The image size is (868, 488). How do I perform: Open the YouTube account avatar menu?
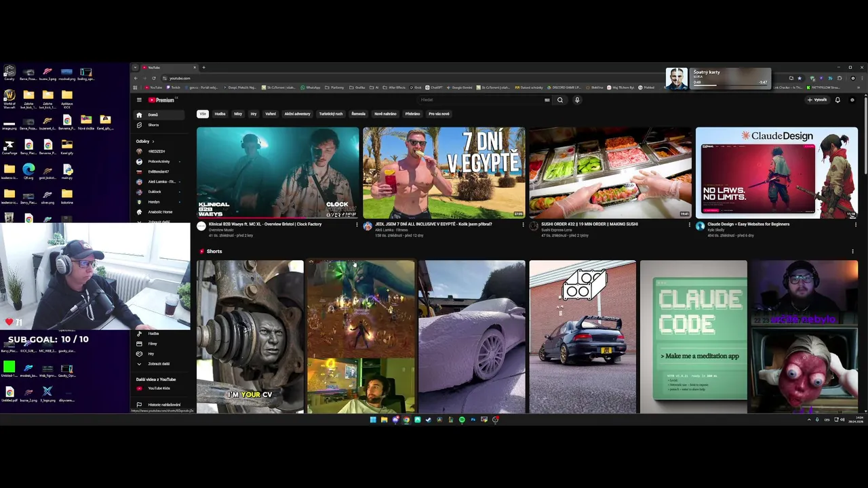coord(852,100)
